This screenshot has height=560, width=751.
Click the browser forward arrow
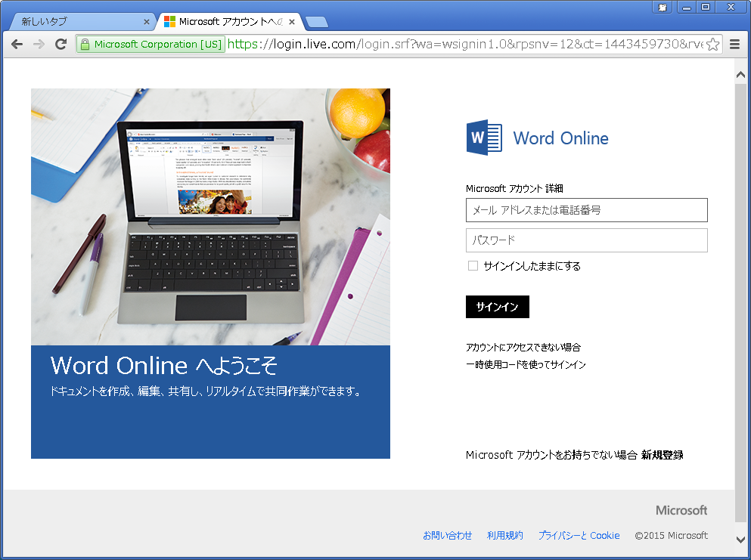[x=39, y=45]
